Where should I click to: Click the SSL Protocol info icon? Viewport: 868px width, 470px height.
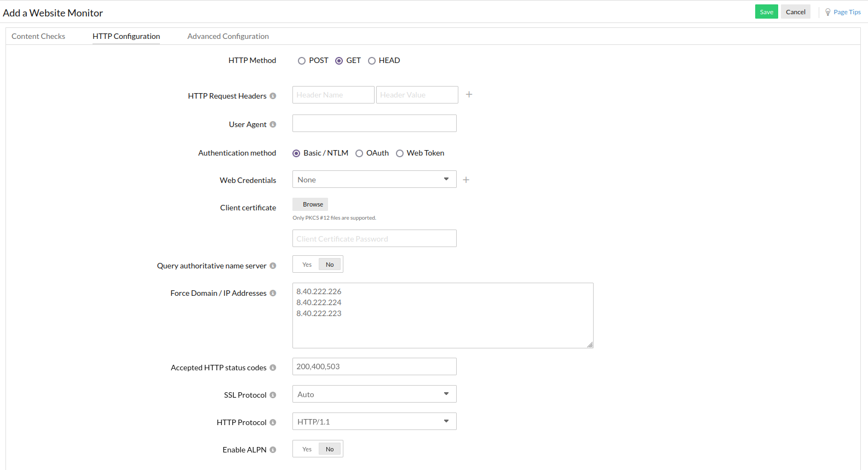pyautogui.click(x=273, y=395)
